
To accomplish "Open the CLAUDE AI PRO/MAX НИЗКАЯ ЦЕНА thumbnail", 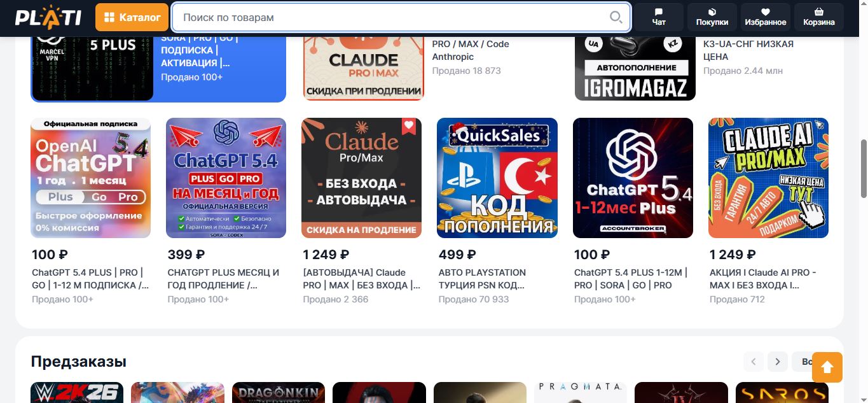I will point(769,178).
